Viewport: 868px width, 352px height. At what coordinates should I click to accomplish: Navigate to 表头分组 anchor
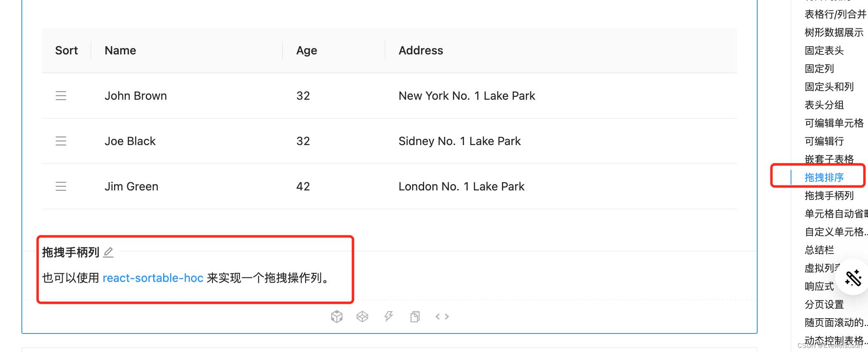pyautogui.click(x=824, y=105)
